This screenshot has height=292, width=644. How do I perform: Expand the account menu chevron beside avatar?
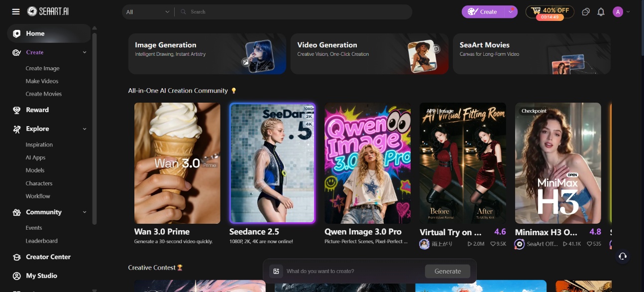click(x=628, y=11)
